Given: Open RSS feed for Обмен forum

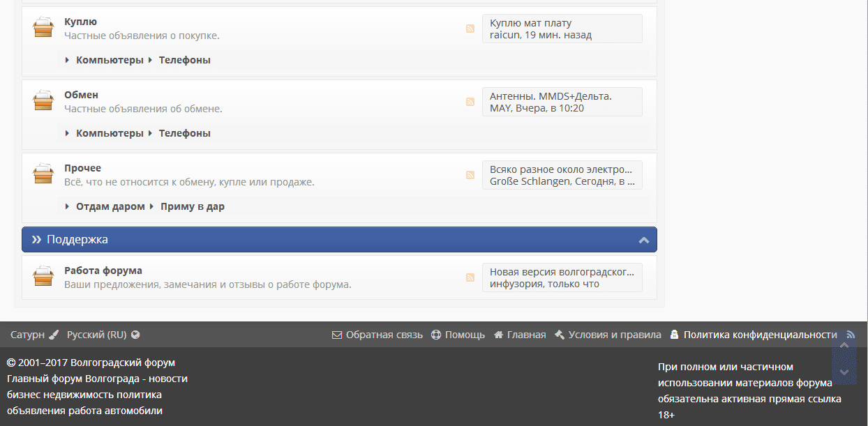Looking at the screenshot, I should pos(470,102).
